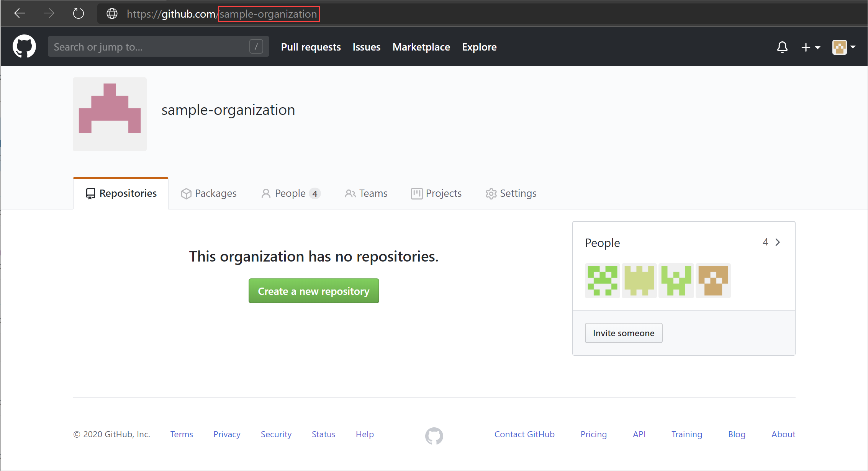Click the Invite someone button

coord(624,332)
